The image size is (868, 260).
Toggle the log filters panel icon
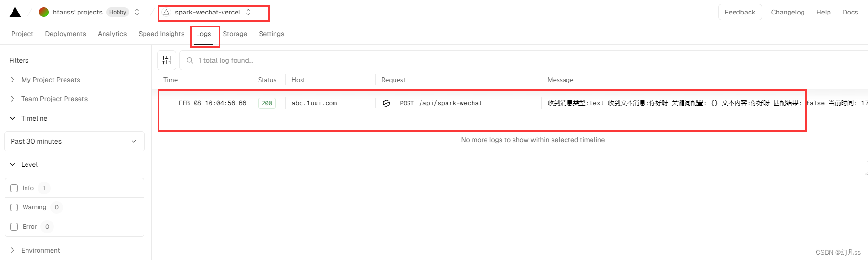[x=167, y=60]
